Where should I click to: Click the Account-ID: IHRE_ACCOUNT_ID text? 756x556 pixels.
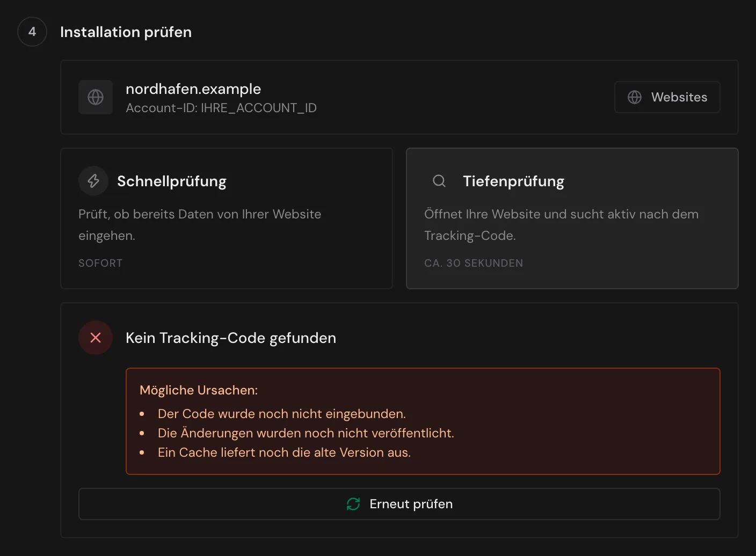click(x=221, y=108)
